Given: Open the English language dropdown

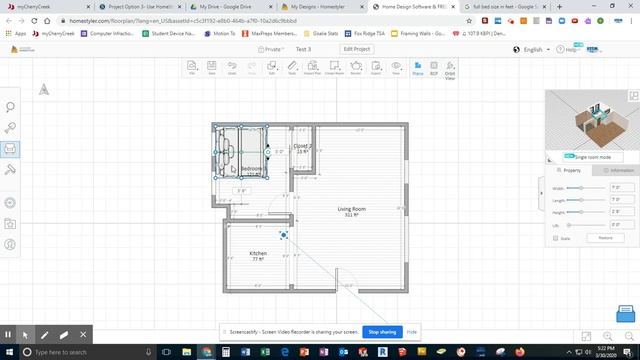Looking at the screenshot, I should (532, 49).
